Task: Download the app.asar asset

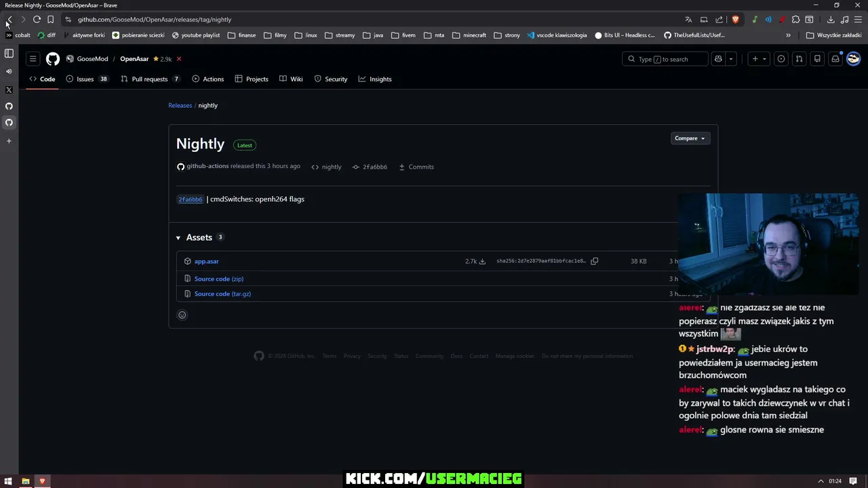Action: tap(206, 262)
